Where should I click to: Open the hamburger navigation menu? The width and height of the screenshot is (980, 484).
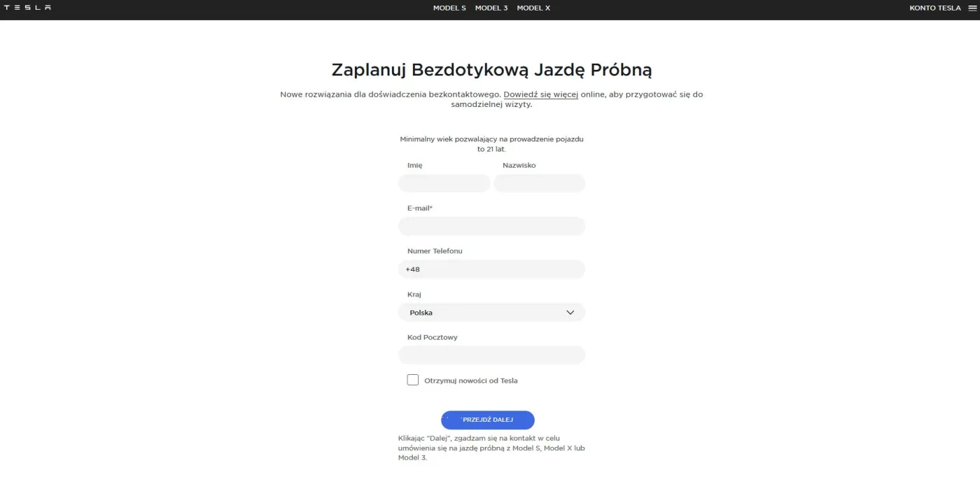[972, 8]
